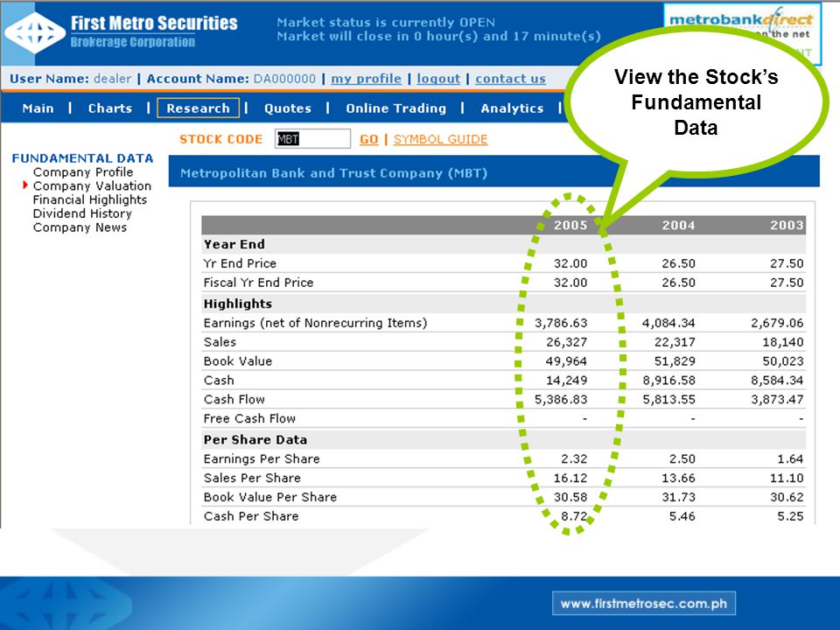Open the contact us link
Screen dimensions: 840x630
pos(510,79)
